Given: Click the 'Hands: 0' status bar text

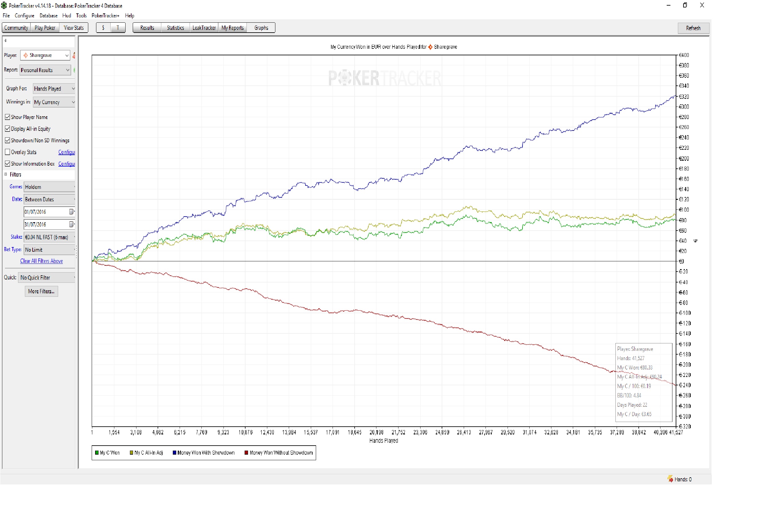Looking at the screenshot, I should (683, 479).
